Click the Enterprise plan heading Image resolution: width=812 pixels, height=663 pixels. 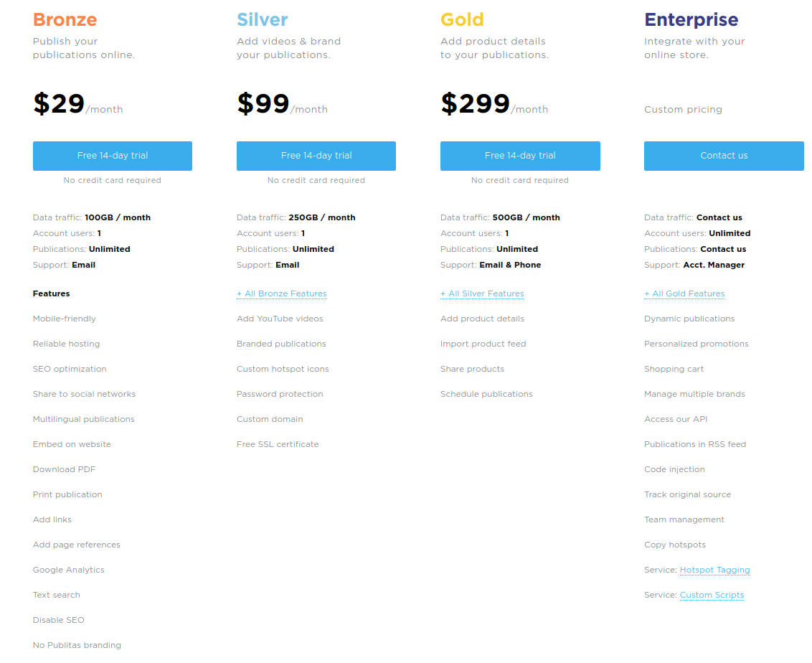click(x=691, y=19)
